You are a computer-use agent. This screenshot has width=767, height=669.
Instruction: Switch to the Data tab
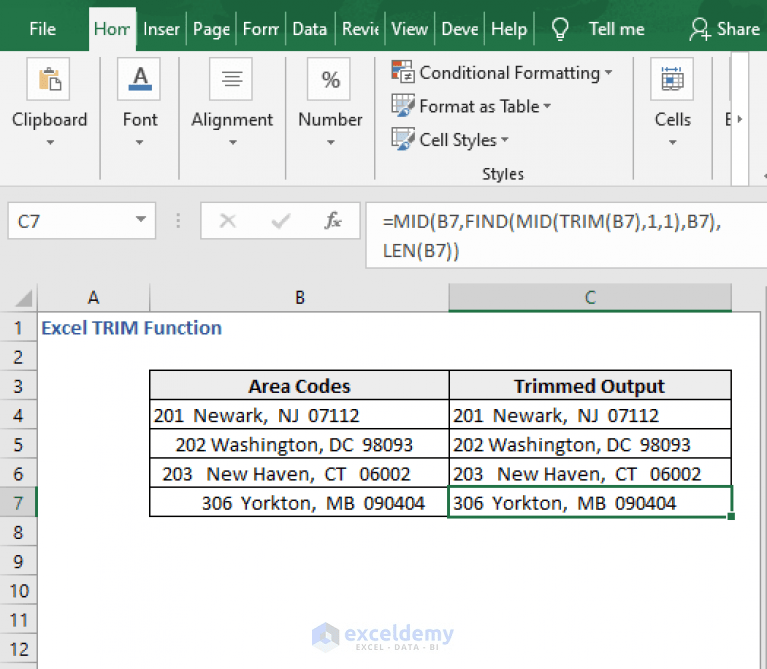point(310,29)
